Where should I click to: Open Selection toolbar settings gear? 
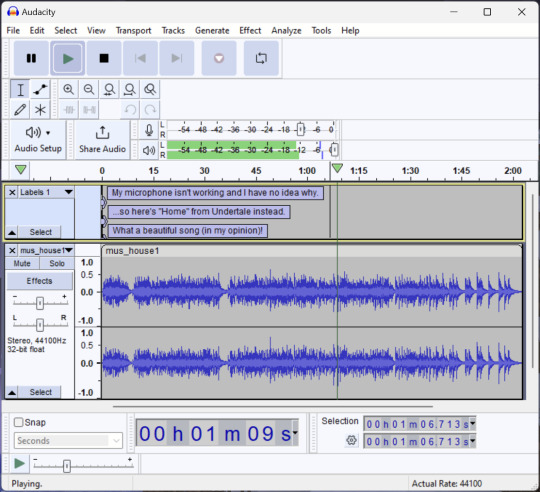[351, 440]
